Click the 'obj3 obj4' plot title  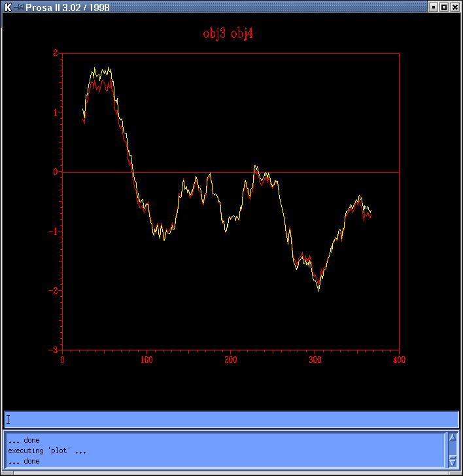point(228,34)
